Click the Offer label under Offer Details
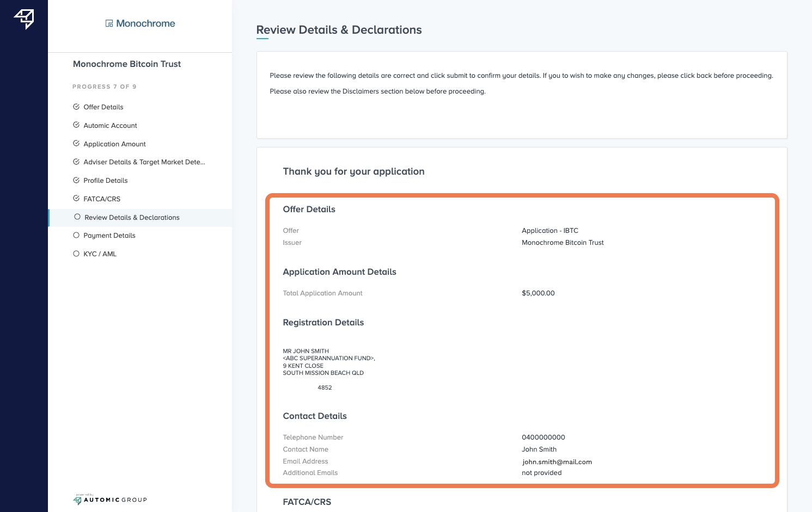This screenshot has width=812, height=512. (291, 231)
